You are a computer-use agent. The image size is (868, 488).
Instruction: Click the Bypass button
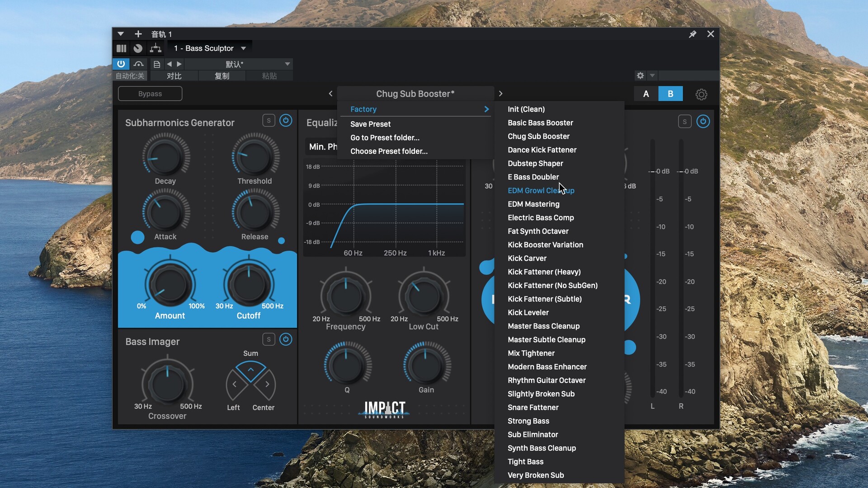150,94
